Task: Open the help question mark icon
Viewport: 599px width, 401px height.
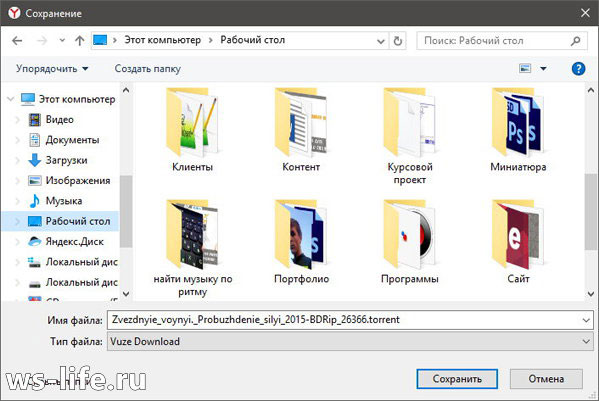Action: tap(578, 69)
